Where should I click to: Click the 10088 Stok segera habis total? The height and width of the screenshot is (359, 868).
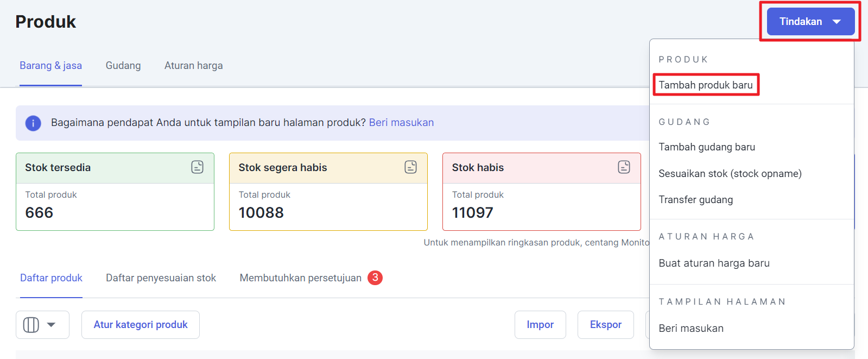point(261,213)
